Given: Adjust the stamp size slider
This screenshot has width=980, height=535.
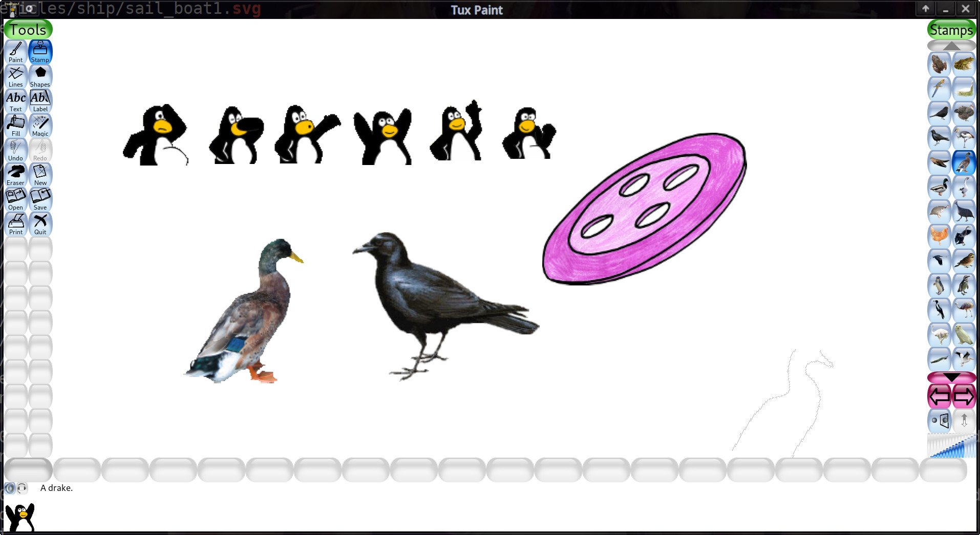Looking at the screenshot, I should tap(952, 445).
